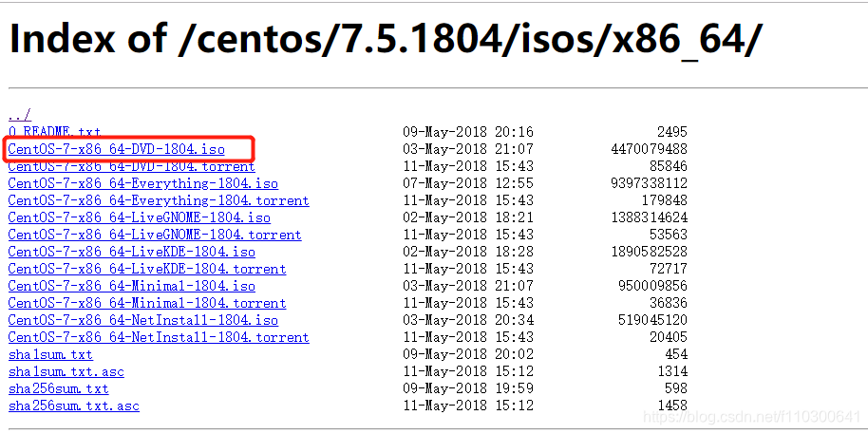This screenshot has height=434, width=868.
Task: Select the NetInstall iso size 519045120
Action: (x=652, y=320)
